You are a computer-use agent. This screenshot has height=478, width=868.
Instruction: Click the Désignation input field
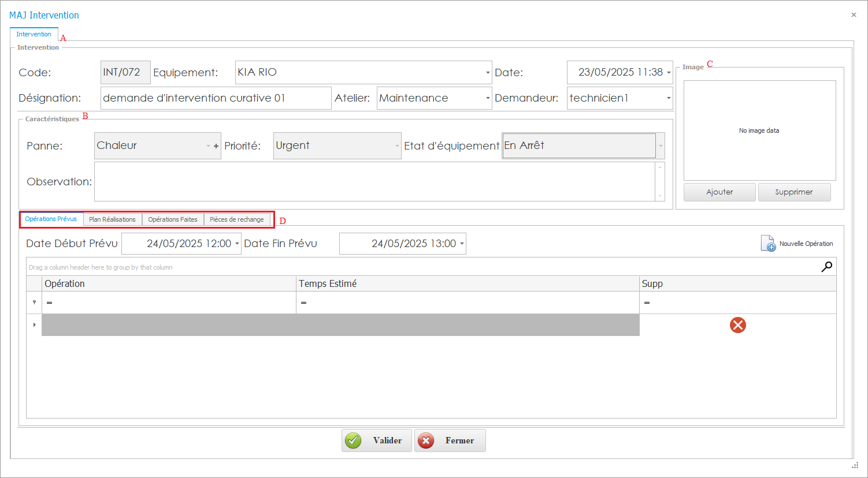[x=215, y=98]
